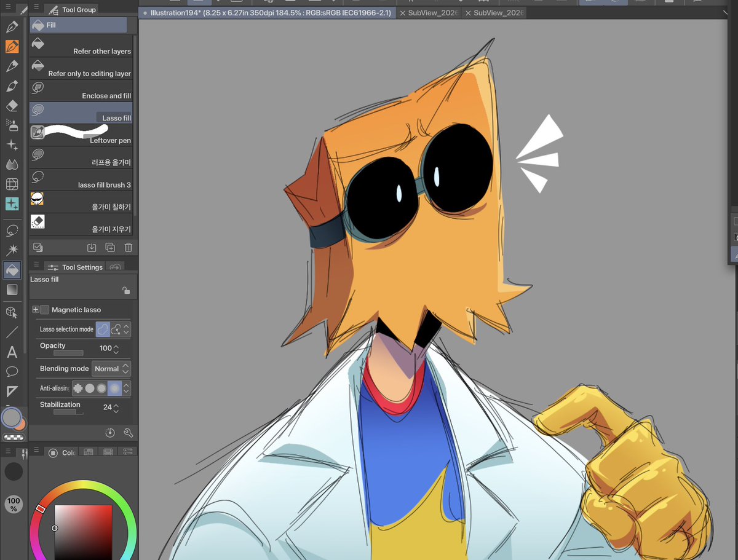Select the transparent color checkered swatch
This screenshot has height=560, width=738.
point(14,438)
